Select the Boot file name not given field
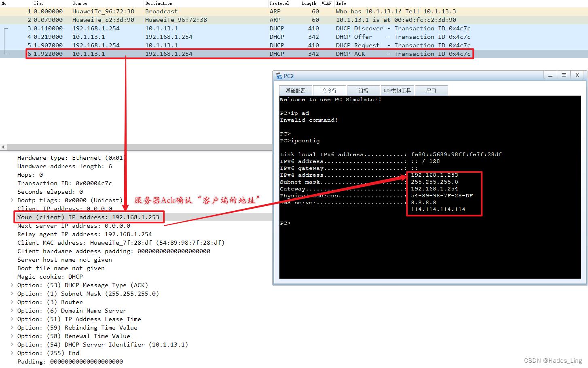 [x=61, y=268]
